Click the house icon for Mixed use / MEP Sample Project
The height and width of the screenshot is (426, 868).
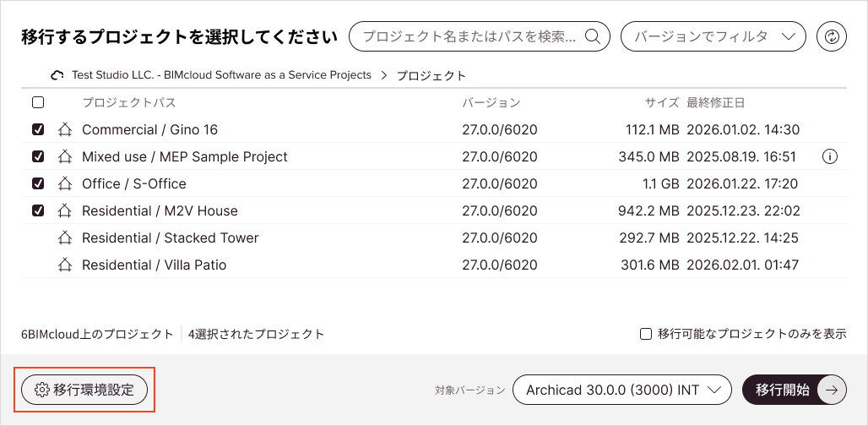click(65, 156)
